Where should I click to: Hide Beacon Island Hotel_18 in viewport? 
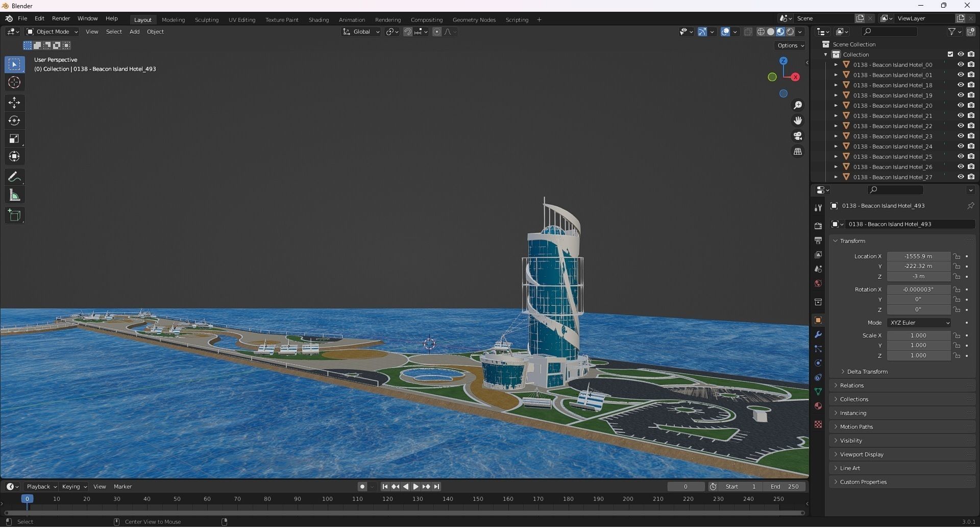click(960, 85)
